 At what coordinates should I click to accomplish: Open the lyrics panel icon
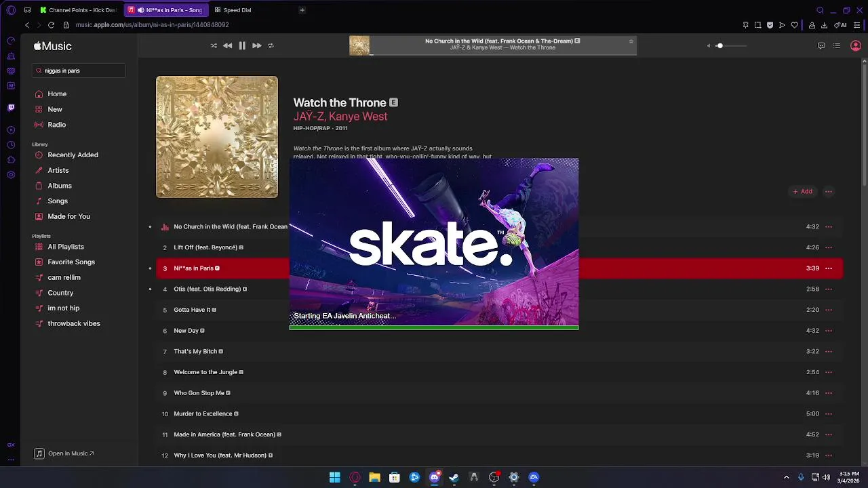[821, 45]
